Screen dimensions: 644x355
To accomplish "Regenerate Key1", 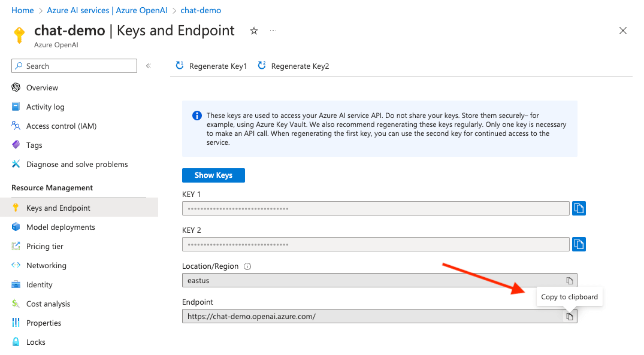I will tap(210, 66).
